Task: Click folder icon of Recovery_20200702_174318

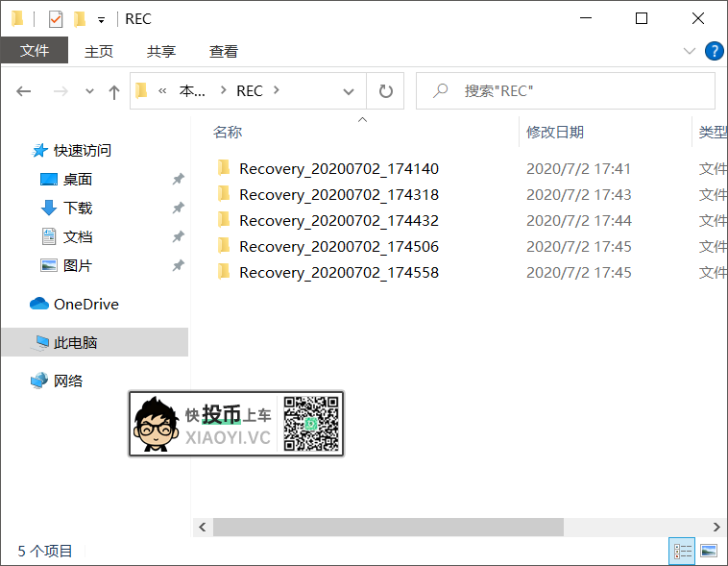Action: 224,193
